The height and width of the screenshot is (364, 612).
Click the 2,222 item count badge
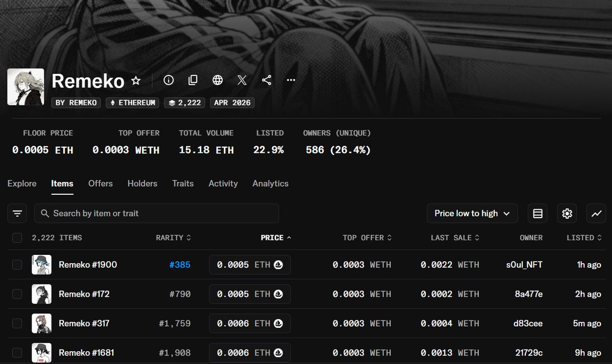(x=184, y=102)
